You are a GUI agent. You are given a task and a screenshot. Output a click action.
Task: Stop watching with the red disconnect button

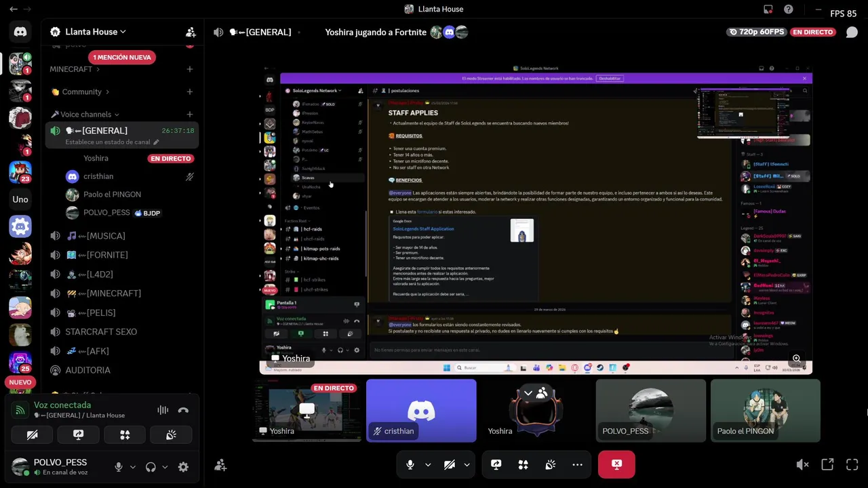(616, 464)
